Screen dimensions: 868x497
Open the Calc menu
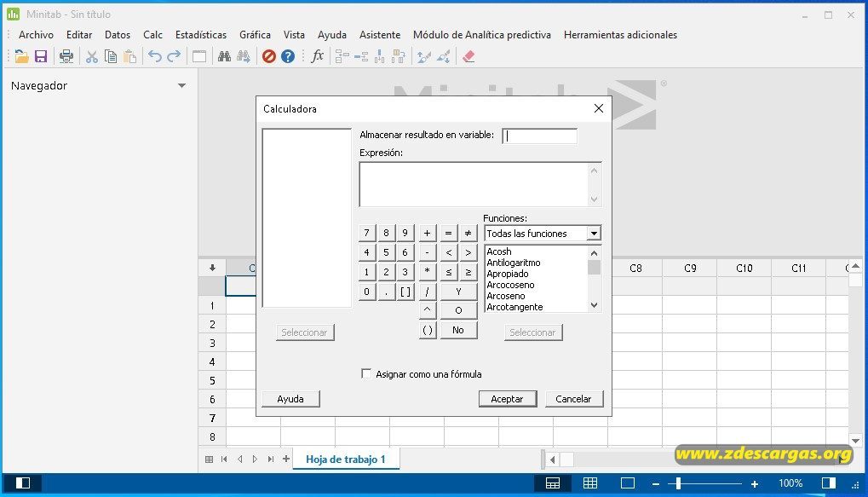click(x=152, y=35)
